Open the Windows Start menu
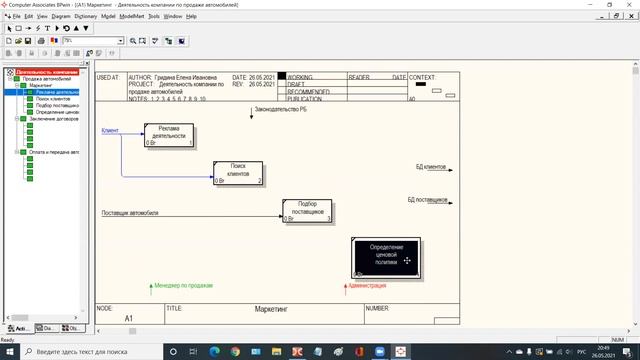 tap(10, 351)
